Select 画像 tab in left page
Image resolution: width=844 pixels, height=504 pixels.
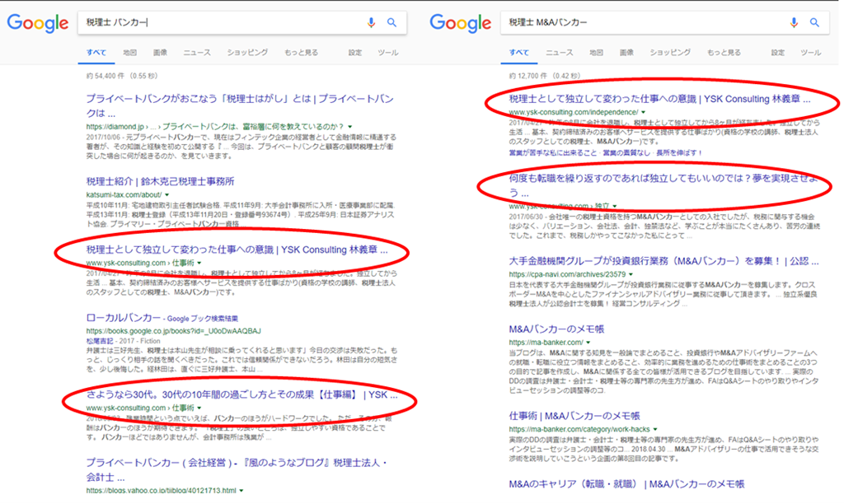pyautogui.click(x=160, y=52)
